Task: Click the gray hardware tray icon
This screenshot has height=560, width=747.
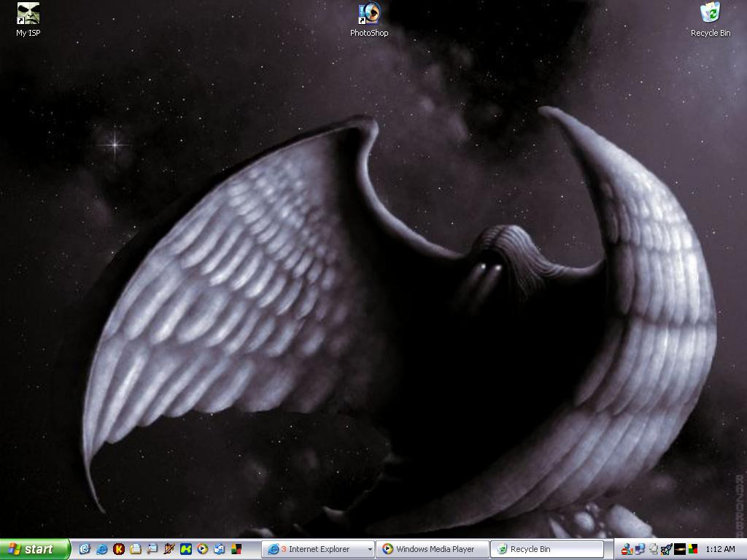Action: [653, 549]
